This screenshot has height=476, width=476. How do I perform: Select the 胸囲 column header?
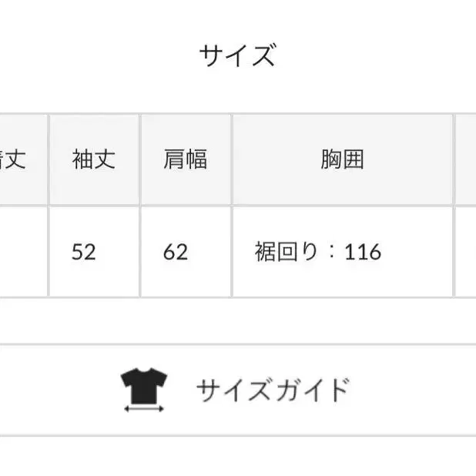343,159
